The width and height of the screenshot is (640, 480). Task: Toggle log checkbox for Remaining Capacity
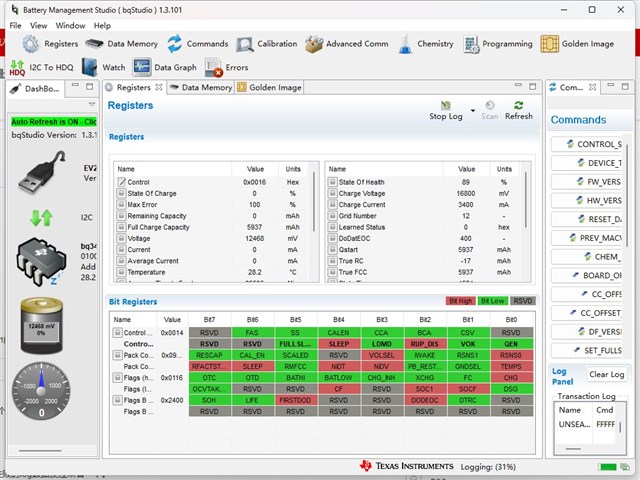pos(121,216)
